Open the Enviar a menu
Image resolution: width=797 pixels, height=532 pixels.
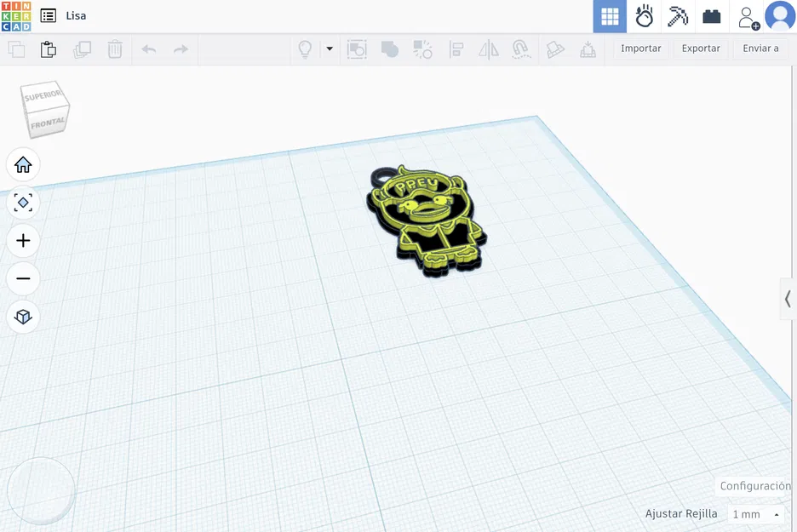pos(760,49)
